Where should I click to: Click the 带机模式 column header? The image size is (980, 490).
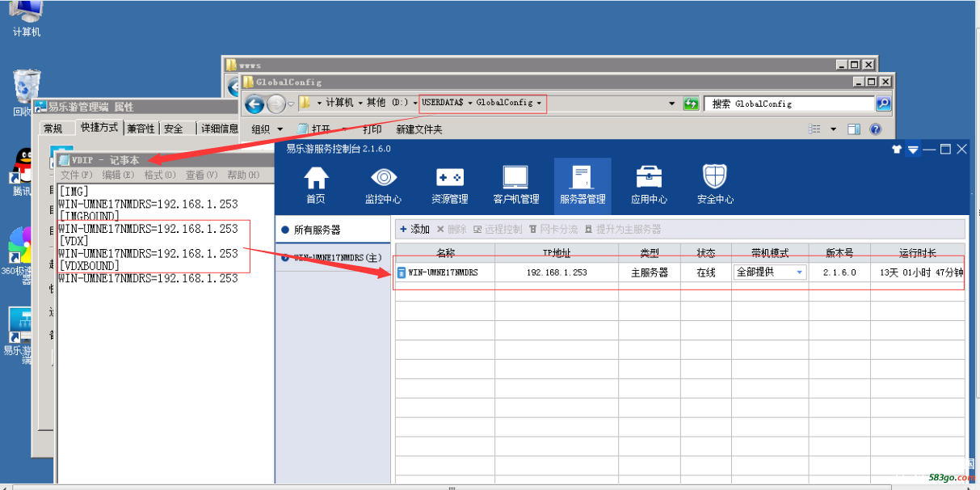point(770,253)
